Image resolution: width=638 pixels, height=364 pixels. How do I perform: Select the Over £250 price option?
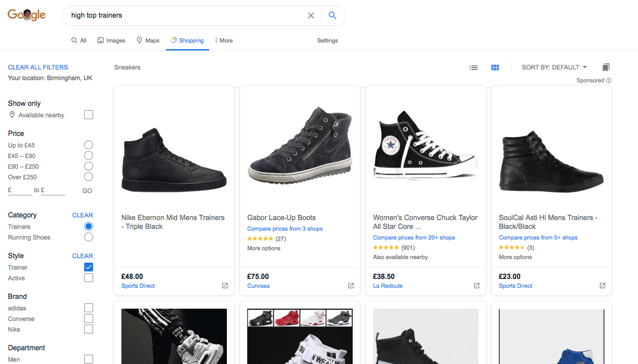[89, 177]
